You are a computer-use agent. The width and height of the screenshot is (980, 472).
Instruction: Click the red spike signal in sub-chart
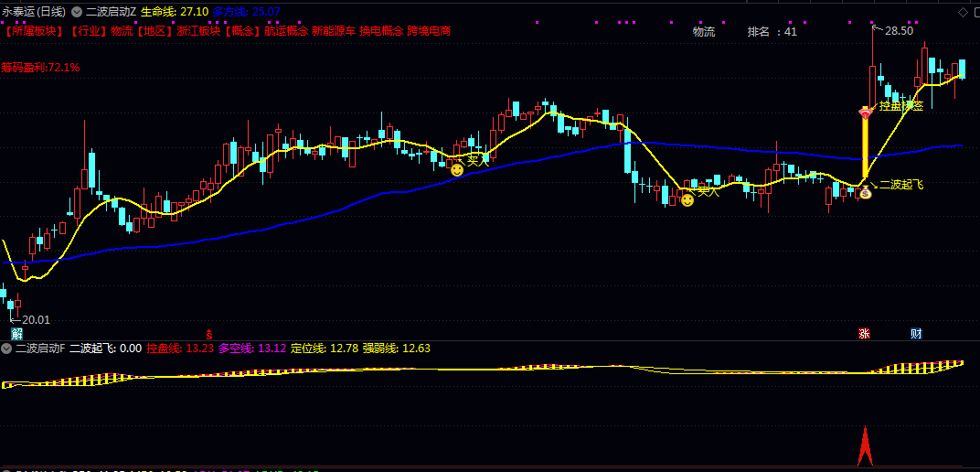pos(865,446)
